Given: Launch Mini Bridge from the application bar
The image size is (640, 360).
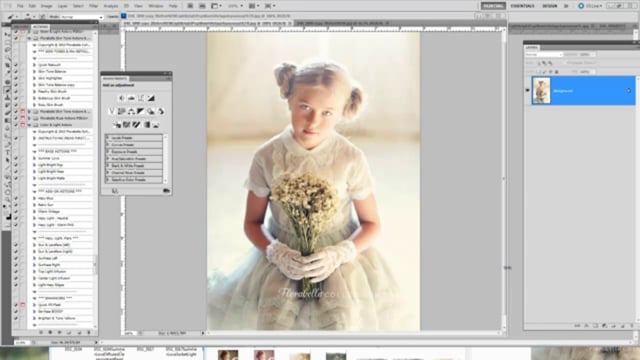Looking at the screenshot, I should (x=202, y=6).
